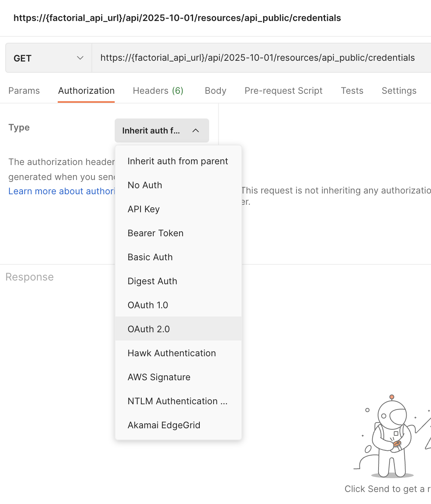Select Akamai EdgeGrid option
This screenshot has height=504, width=431.
tap(178, 425)
